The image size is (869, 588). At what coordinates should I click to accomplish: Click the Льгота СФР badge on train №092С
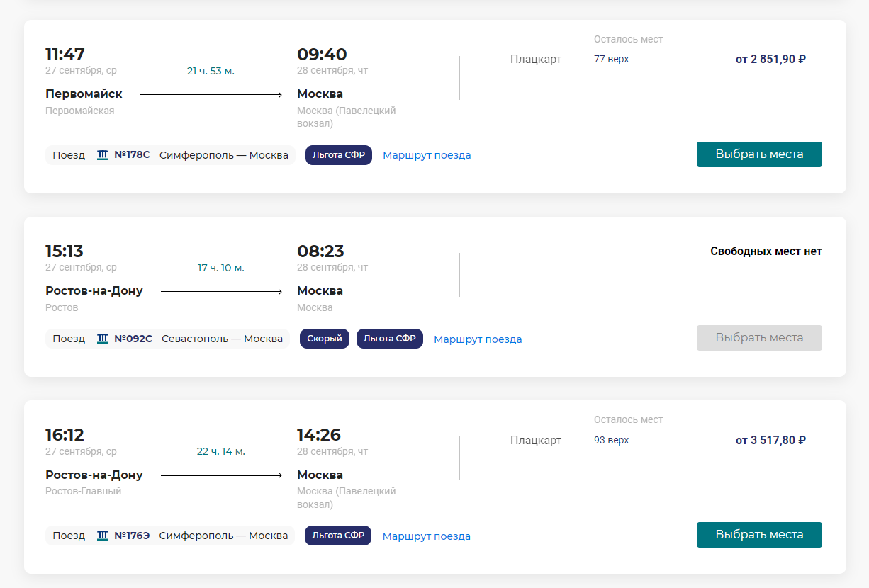[x=390, y=339]
